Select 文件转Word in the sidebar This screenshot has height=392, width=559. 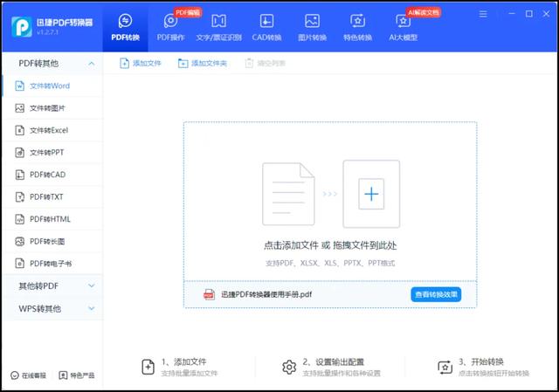(x=52, y=86)
